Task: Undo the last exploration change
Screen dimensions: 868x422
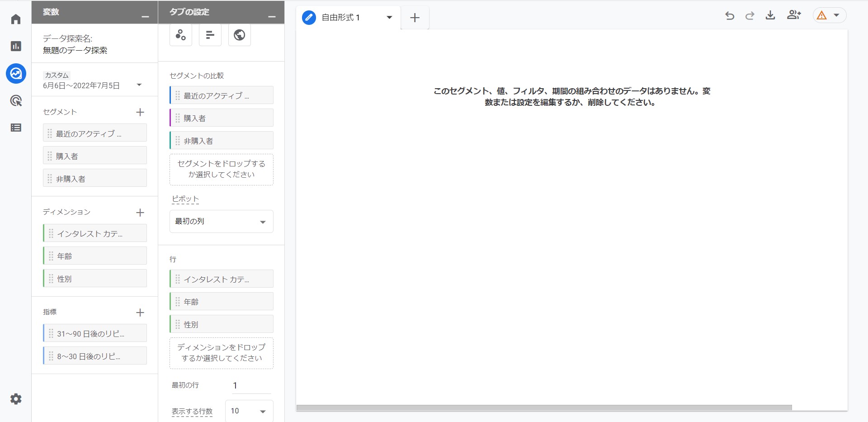Action: 730,15
